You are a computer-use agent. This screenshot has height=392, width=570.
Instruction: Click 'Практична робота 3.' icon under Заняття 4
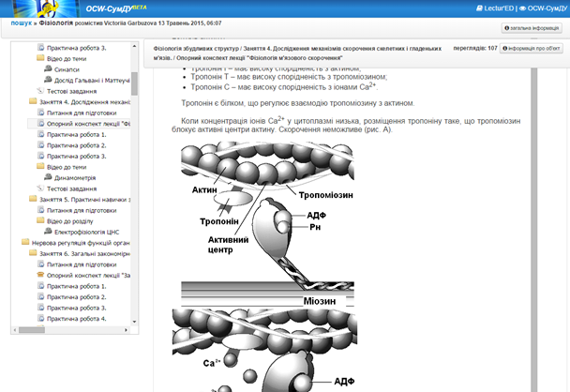point(40,156)
